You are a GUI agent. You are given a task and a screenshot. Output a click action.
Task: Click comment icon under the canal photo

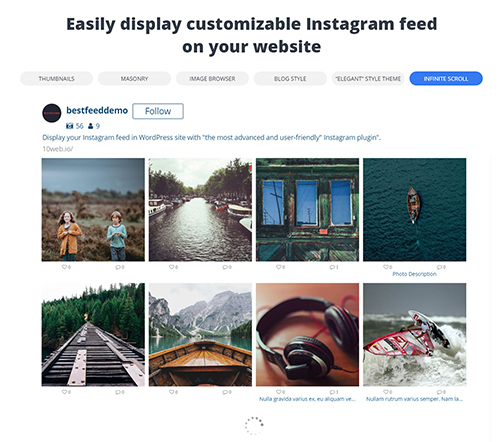click(x=225, y=267)
